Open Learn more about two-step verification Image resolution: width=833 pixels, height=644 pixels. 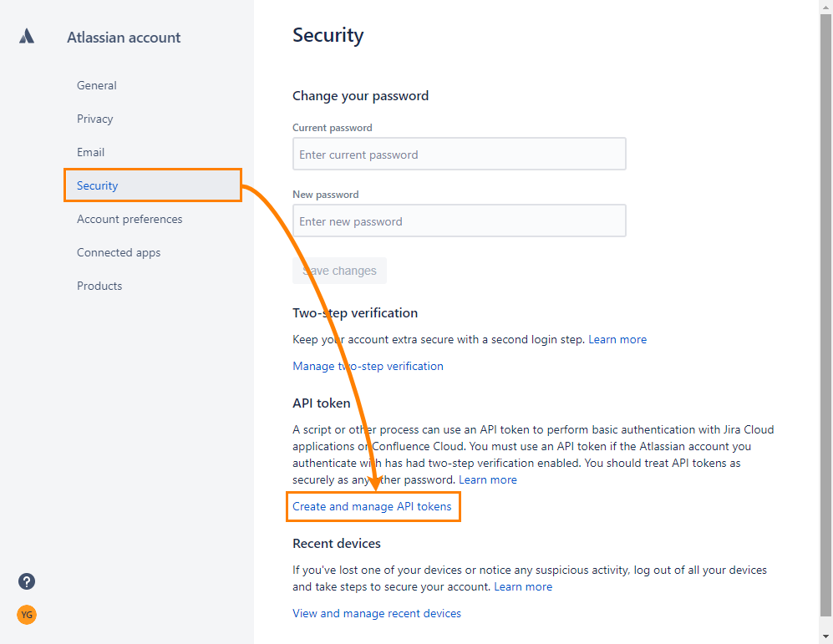click(617, 339)
